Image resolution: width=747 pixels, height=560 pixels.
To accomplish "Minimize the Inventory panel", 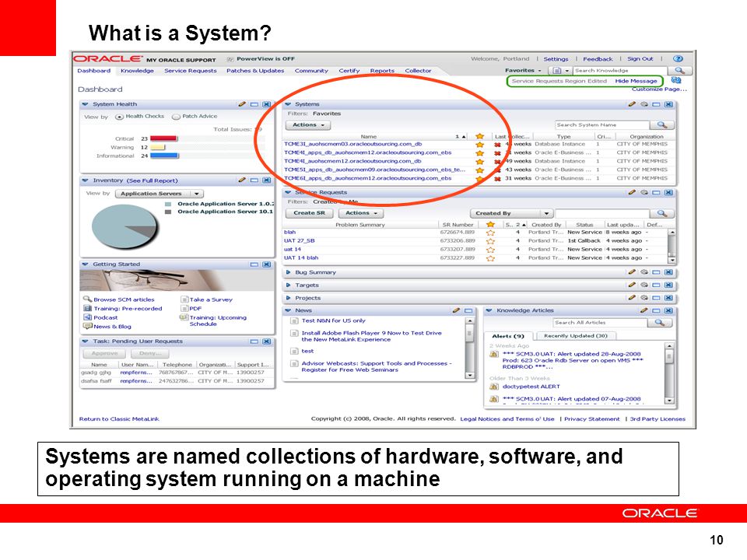I will click(x=254, y=180).
